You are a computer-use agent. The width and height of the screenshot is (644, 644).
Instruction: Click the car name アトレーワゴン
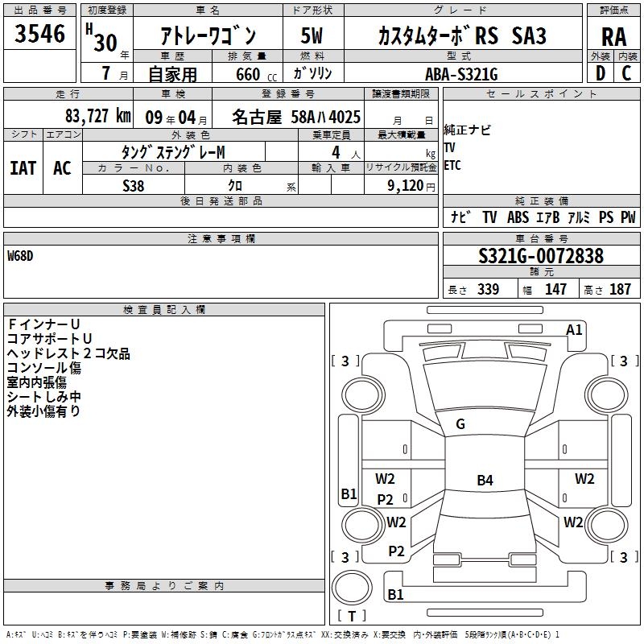[x=208, y=35]
